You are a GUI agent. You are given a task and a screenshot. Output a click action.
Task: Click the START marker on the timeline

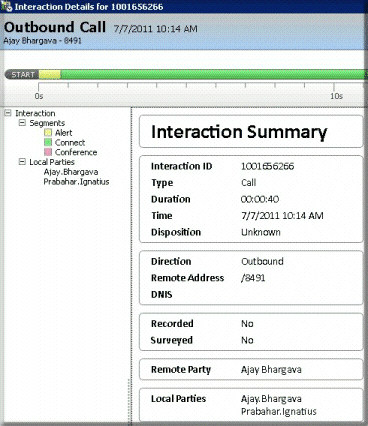click(x=22, y=74)
